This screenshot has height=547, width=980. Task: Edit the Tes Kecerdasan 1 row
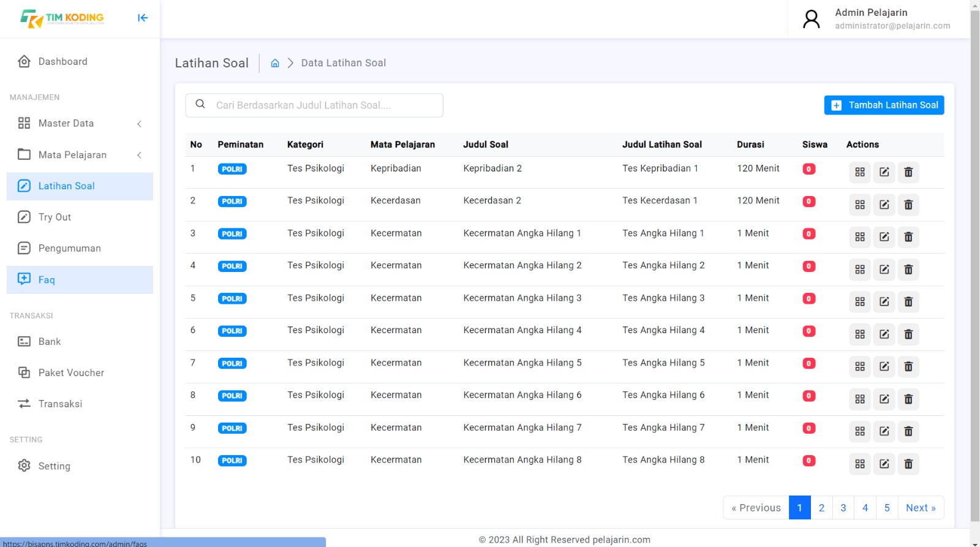[x=884, y=205]
